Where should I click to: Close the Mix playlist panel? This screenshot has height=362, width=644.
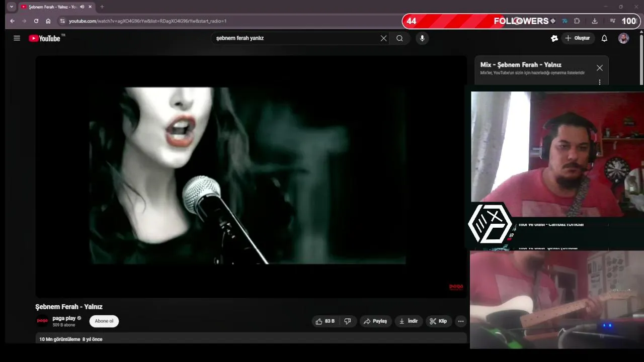(x=599, y=68)
